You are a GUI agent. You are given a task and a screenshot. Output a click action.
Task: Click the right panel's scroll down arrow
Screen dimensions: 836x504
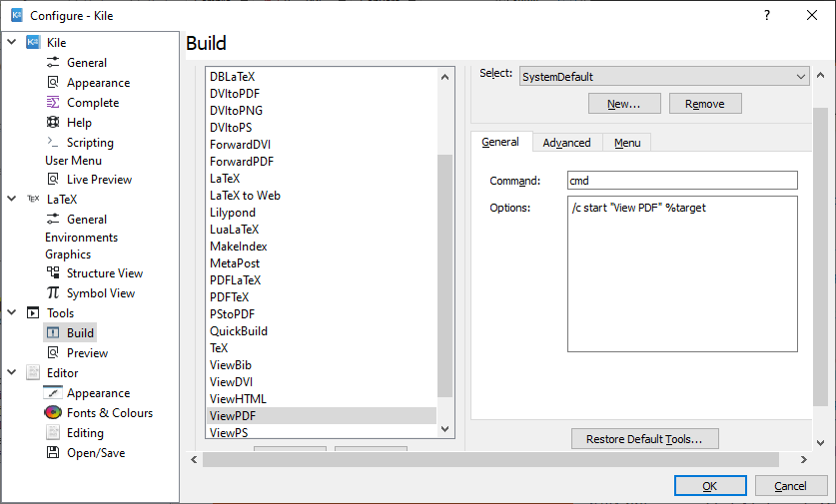pos(821,443)
